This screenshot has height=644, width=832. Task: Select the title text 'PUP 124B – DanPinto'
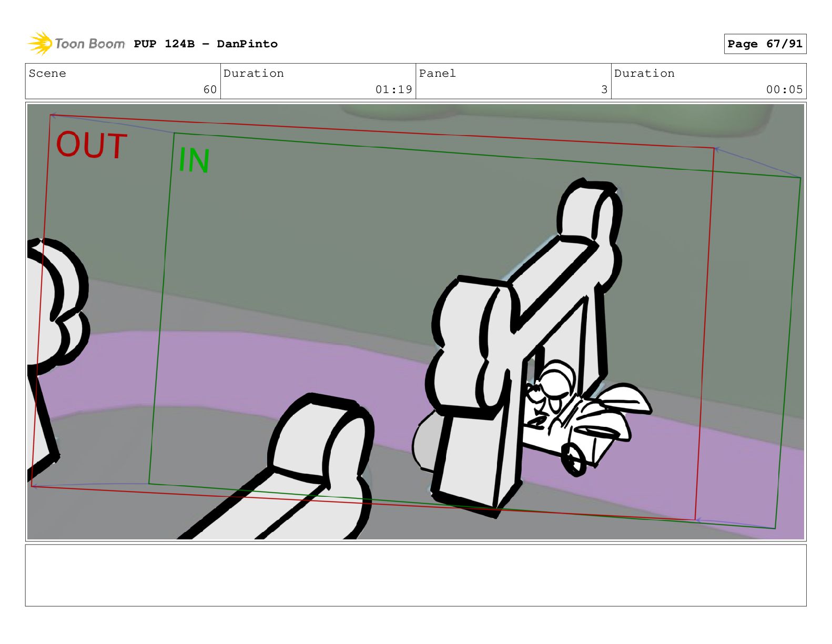coord(206,44)
